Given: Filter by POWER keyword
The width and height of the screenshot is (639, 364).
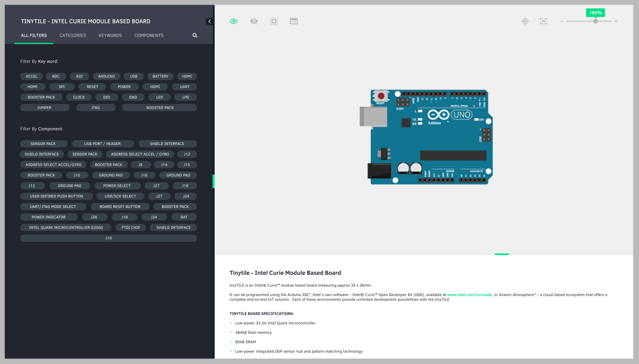Looking at the screenshot, I should click(x=124, y=86).
